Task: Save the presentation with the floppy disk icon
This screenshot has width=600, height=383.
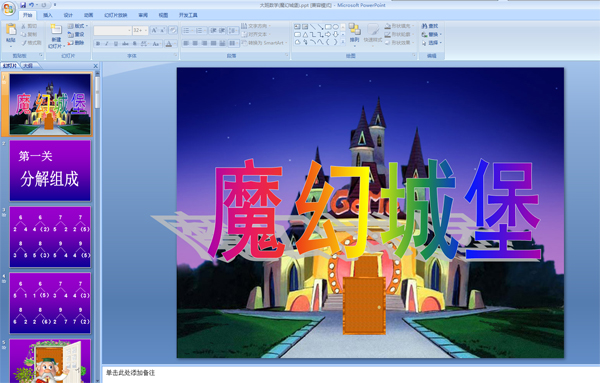Action: (x=23, y=5)
